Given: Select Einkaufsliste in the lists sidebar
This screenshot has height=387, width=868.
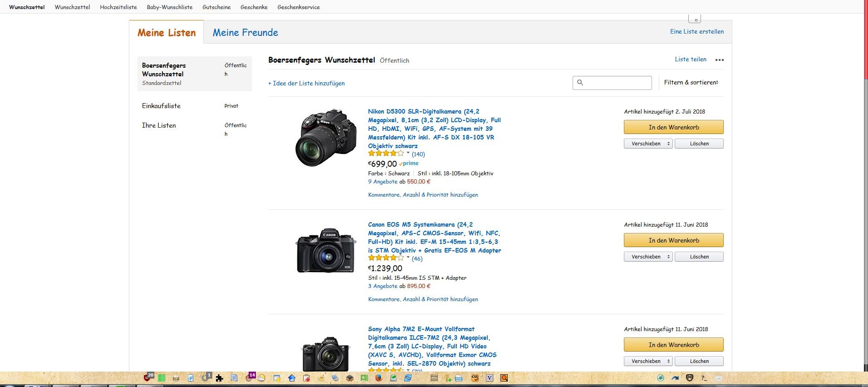Looking at the screenshot, I should point(161,106).
